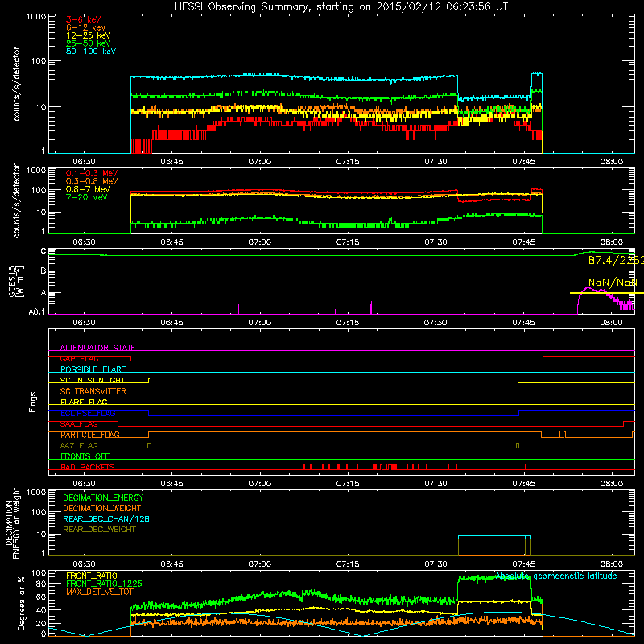Click the SAA_FLAG label
Screen dimensions: 644x644
tap(79, 424)
